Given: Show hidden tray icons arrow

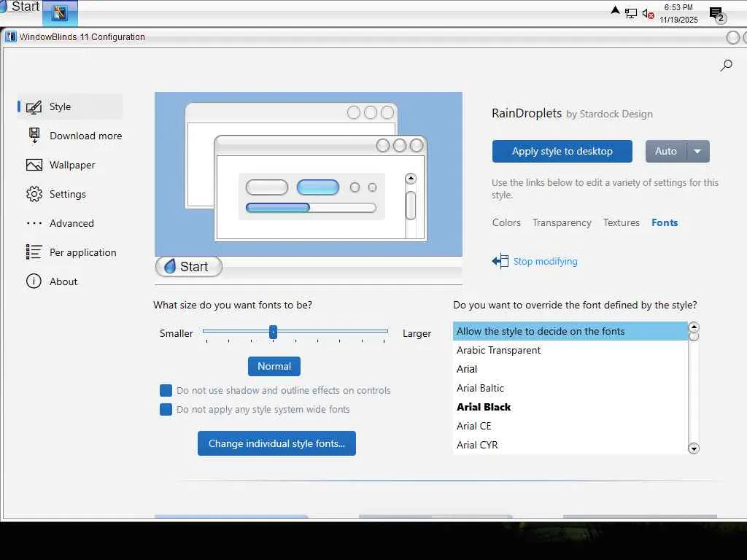Looking at the screenshot, I should (x=615, y=10).
